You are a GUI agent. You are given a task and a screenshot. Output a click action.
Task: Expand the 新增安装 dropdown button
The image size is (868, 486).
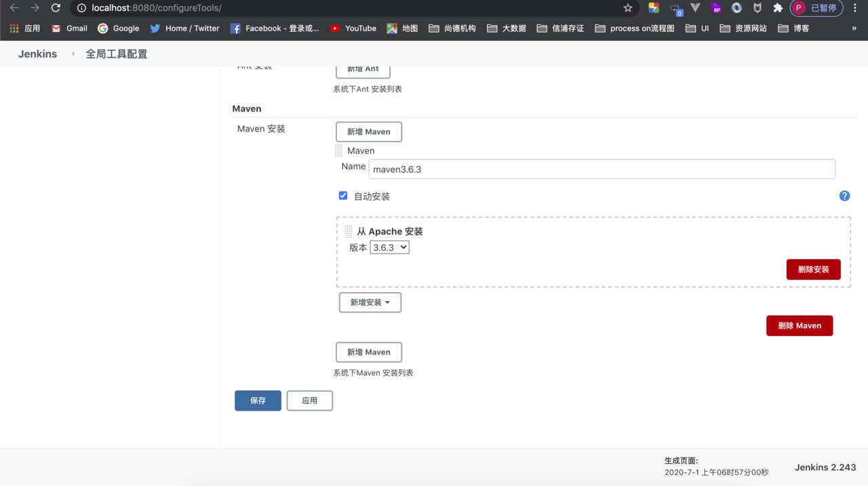pyautogui.click(x=370, y=302)
